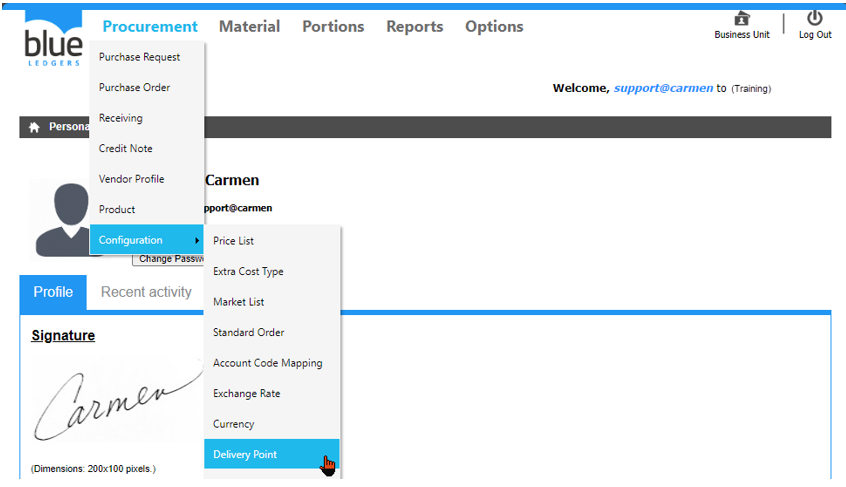This screenshot has width=846, height=487.
Task: Open the Procurement menu
Action: pos(150,27)
